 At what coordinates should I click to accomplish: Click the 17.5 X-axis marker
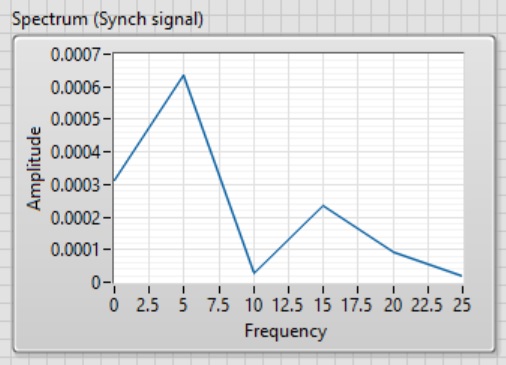point(357,305)
